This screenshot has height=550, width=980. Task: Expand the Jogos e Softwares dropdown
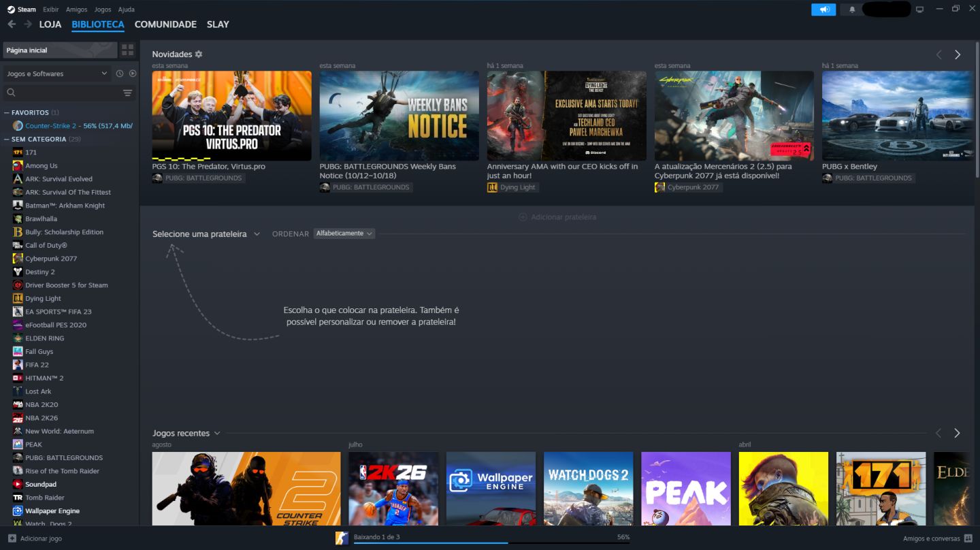point(57,74)
